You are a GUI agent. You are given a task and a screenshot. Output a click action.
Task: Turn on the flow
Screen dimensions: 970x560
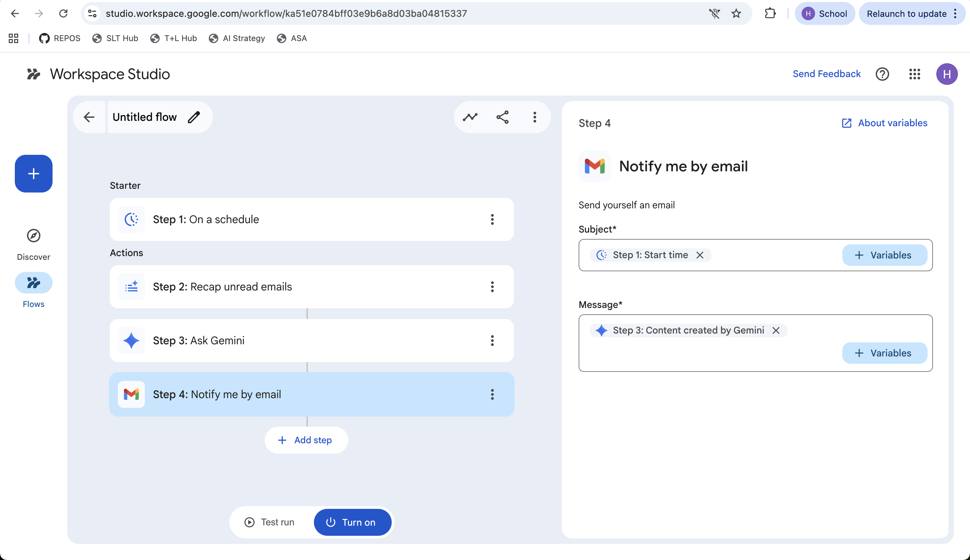point(353,522)
